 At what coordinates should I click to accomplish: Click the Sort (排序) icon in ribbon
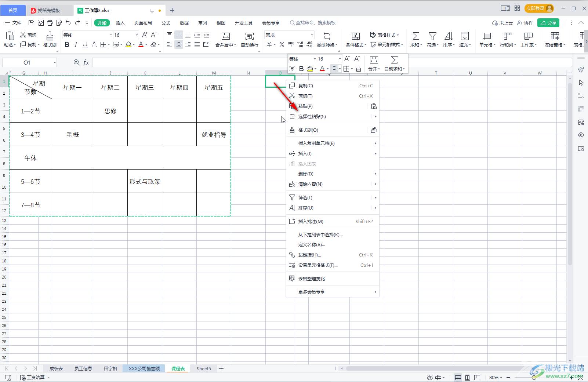(449, 36)
